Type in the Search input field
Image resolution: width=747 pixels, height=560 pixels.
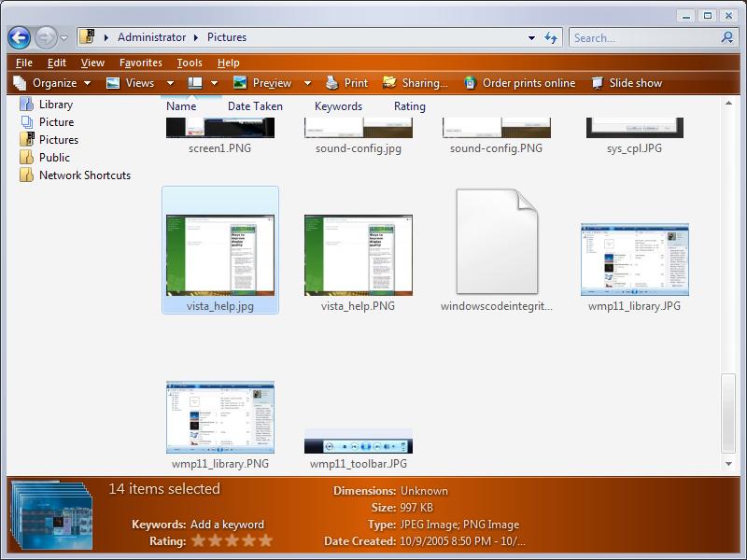coord(642,38)
